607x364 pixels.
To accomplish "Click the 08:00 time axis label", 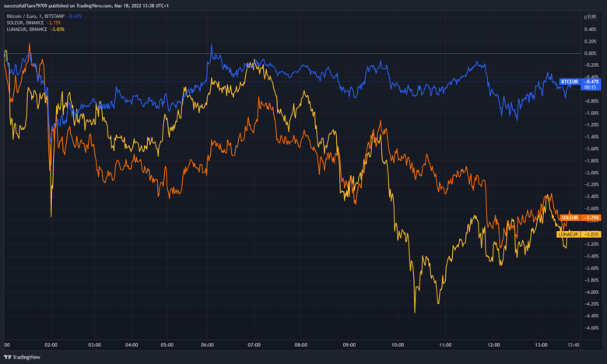I will pyautogui.click(x=301, y=345).
